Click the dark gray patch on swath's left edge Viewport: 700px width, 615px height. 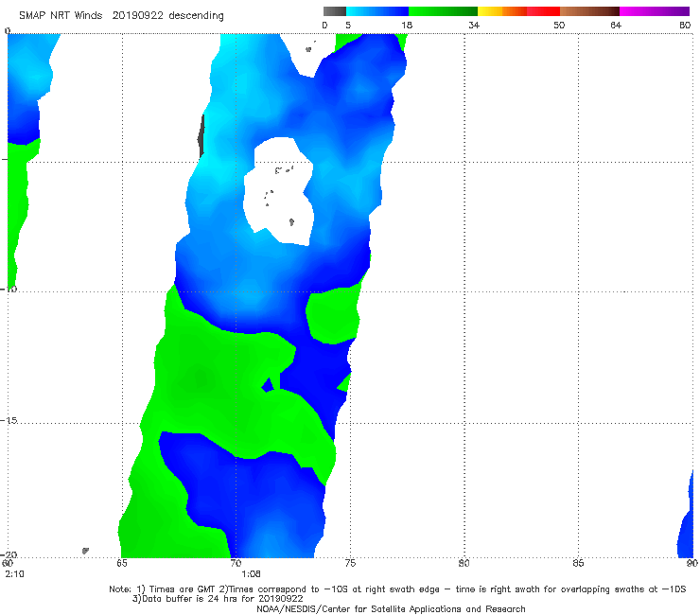pyautogui.click(x=201, y=136)
